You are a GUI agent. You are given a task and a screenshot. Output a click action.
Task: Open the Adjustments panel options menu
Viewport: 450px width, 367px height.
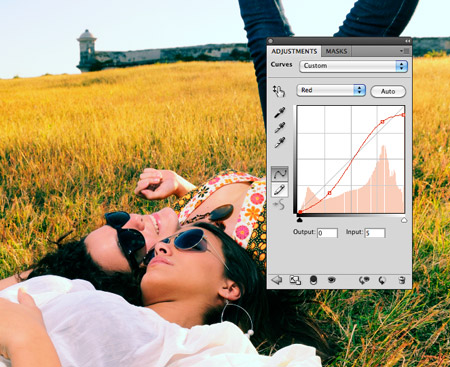pos(404,51)
